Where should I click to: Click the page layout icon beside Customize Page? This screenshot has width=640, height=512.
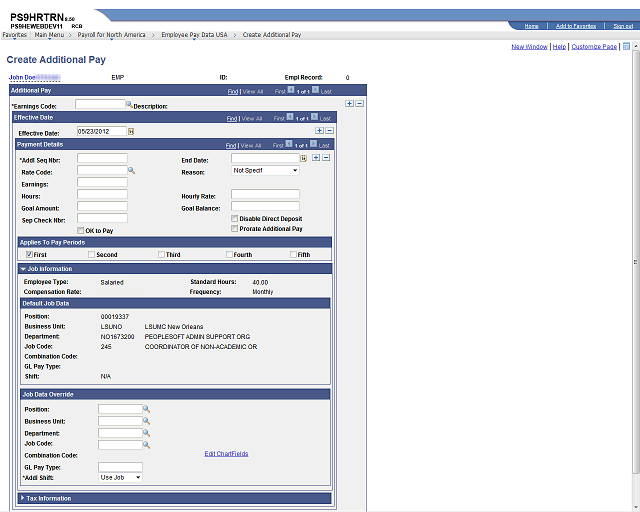coord(626,46)
